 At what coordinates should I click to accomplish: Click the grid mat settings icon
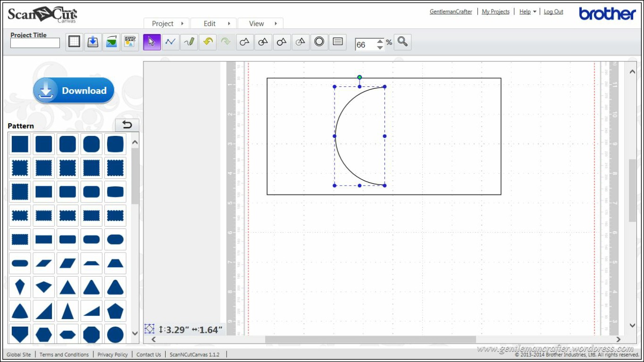pos(74,42)
